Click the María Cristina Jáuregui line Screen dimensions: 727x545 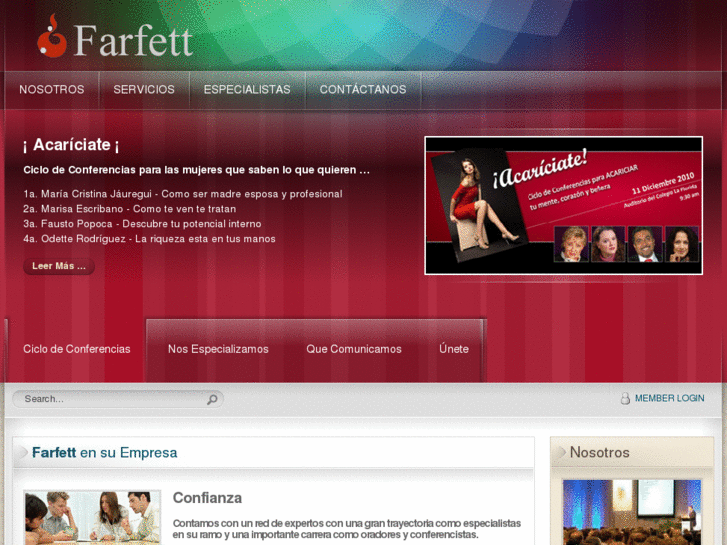[x=183, y=194]
